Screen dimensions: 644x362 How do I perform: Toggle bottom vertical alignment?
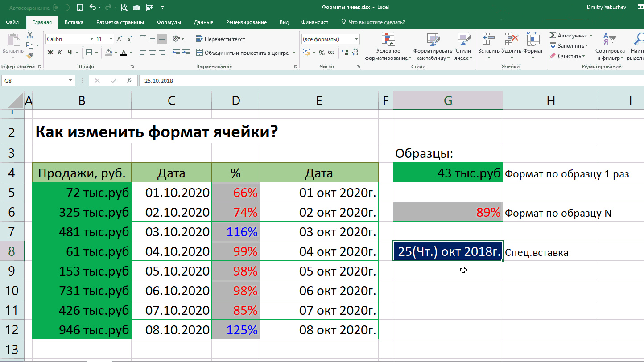tap(162, 39)
